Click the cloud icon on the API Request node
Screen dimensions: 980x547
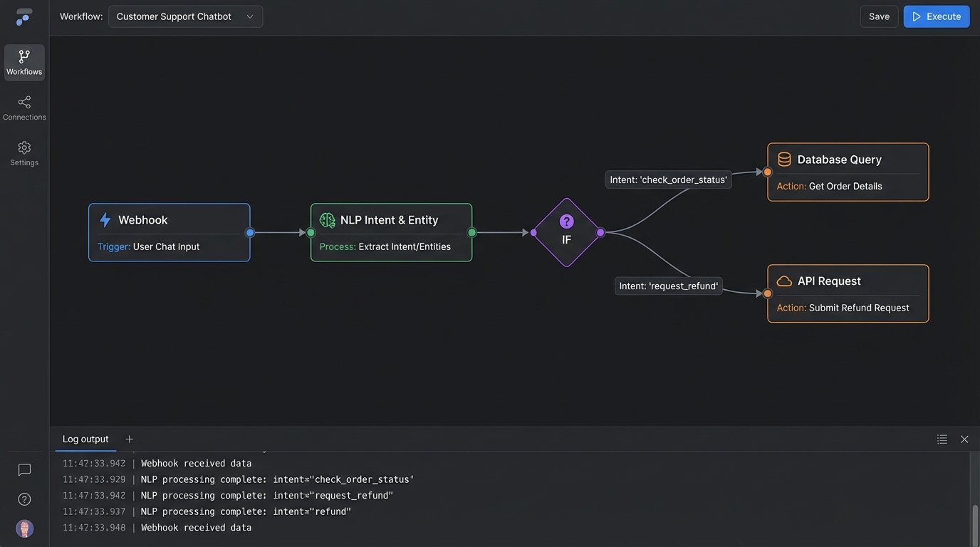point(784,281)
